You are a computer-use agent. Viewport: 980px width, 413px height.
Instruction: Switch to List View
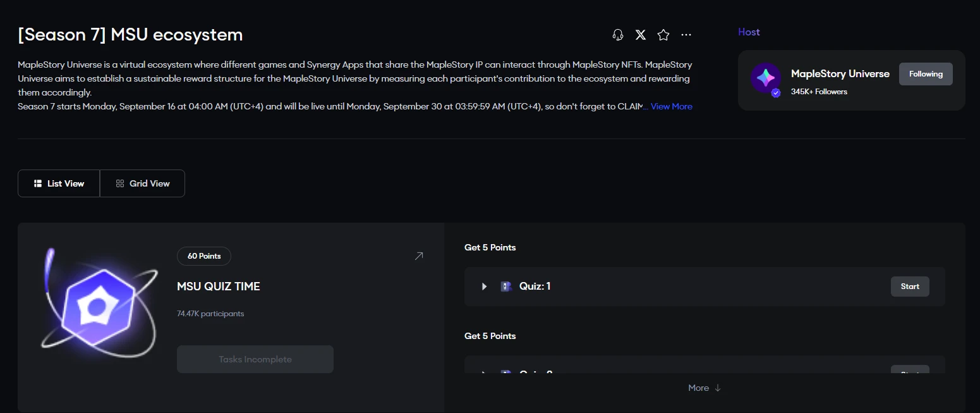point(59,183)
